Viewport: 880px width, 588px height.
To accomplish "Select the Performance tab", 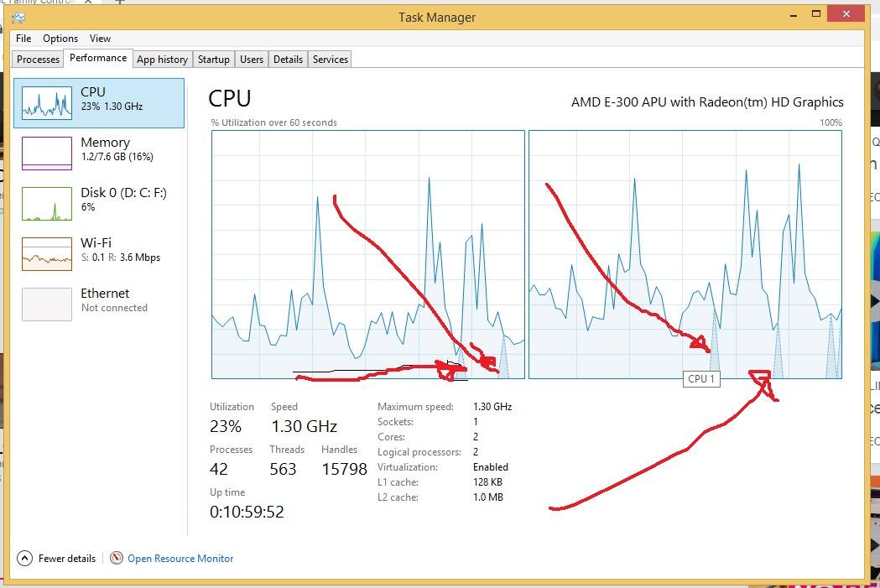I will coord(98,58).
